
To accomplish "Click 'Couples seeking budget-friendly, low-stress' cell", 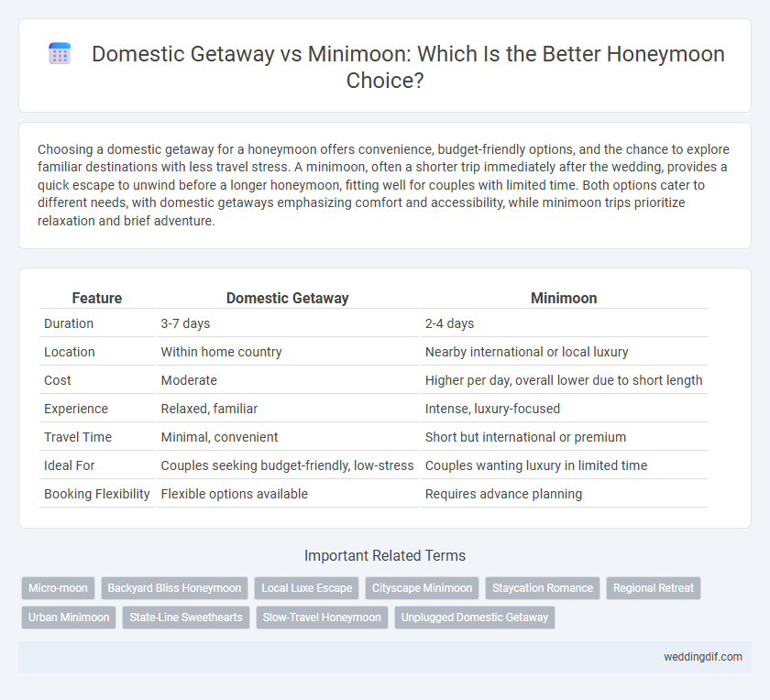I will pos(287,465).
